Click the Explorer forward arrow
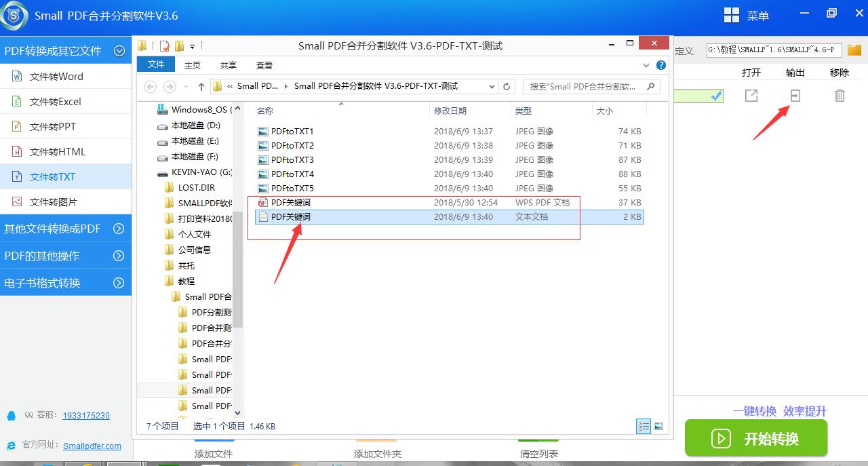 [170, 86]
